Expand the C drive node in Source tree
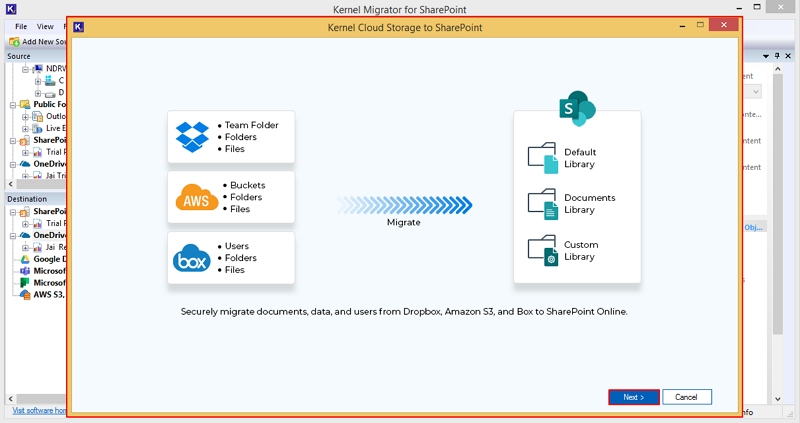The width and height of the screenshot is (800, 423). pyautogui.click(x=38, y=81)
